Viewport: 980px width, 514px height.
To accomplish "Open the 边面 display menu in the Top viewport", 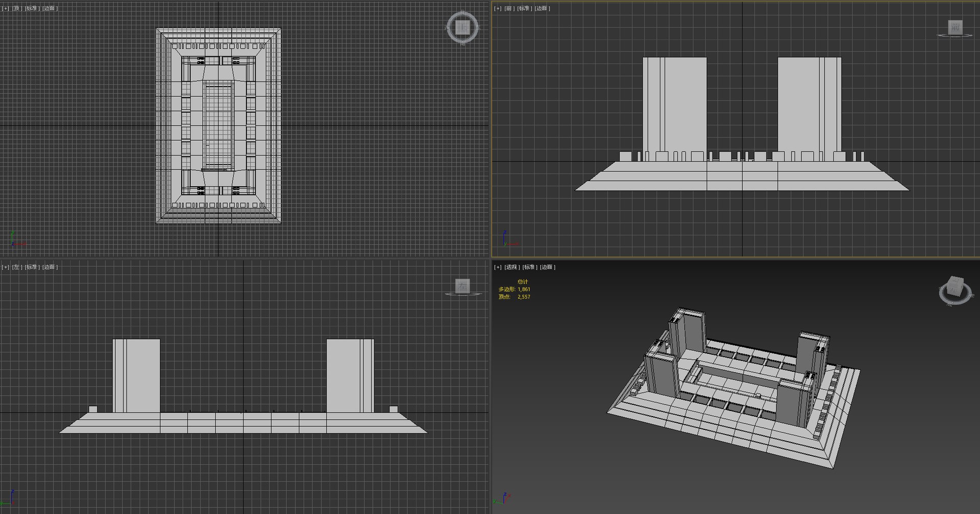I will click(x=50, y=8).
